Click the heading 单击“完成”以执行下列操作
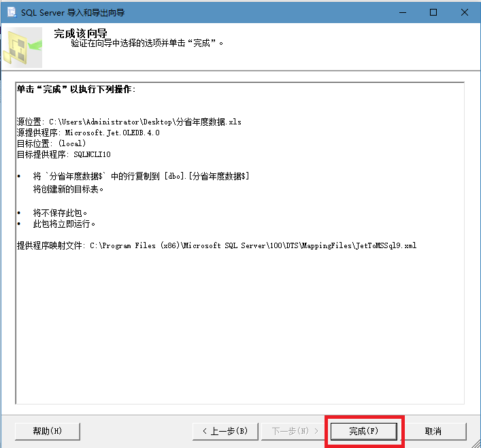Screen dimensions: 481x448 [76, 89]
